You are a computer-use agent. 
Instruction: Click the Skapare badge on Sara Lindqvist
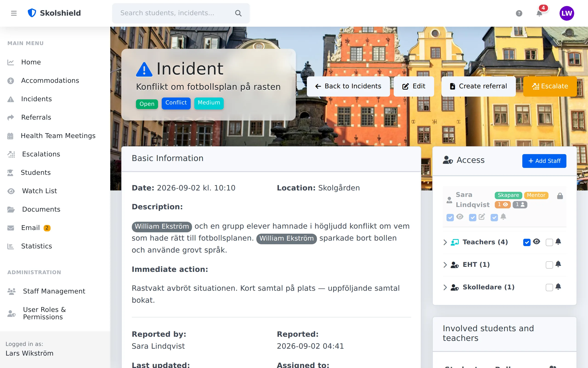(508, 195)
